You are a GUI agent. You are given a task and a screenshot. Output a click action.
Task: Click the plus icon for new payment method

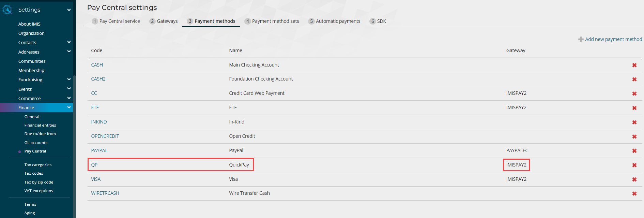click(581, 39)
